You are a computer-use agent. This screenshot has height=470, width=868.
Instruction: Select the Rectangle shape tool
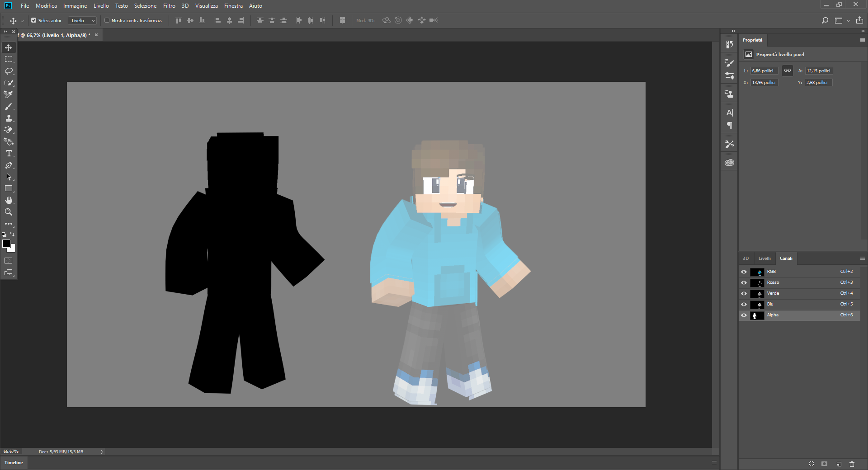[x=9, y=188]
